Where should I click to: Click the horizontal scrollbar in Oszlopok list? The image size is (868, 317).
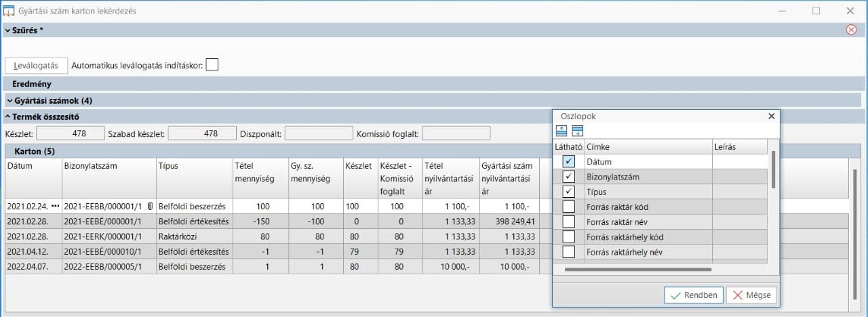click(637, 269)
